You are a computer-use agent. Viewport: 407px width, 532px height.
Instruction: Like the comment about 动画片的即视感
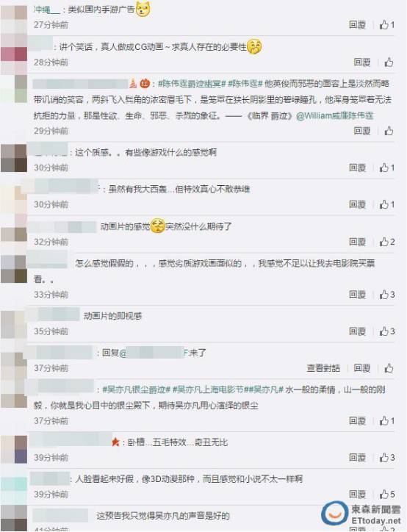coord(387,331)
